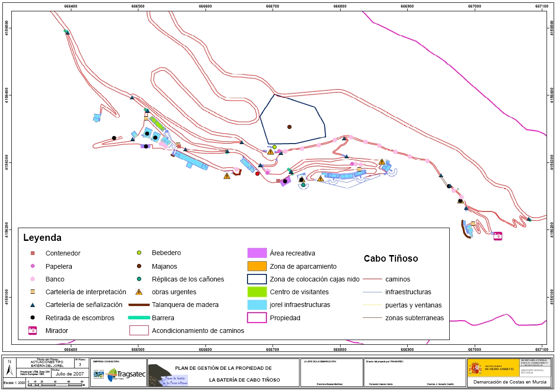556x392 pixels.
Task: Click the brown Majanos dot inside the nest-box zone
Action: coord(289,127)
